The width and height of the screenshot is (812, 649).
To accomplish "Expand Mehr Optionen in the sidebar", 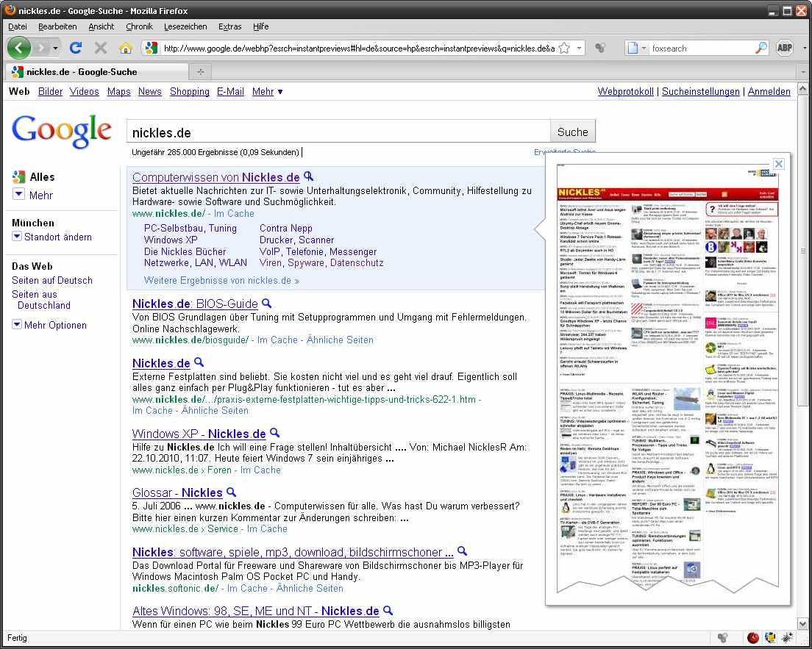I will pyautogui.click(x=17, y=325).
